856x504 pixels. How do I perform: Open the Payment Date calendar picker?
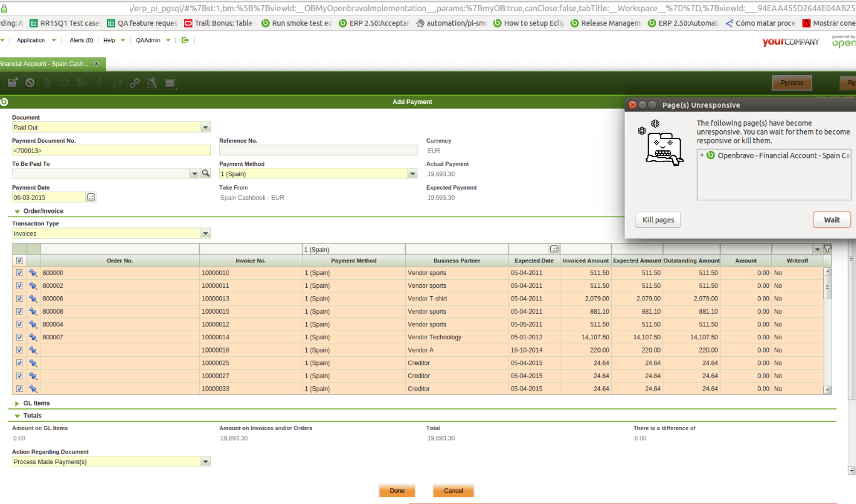[x=91, y=197]
